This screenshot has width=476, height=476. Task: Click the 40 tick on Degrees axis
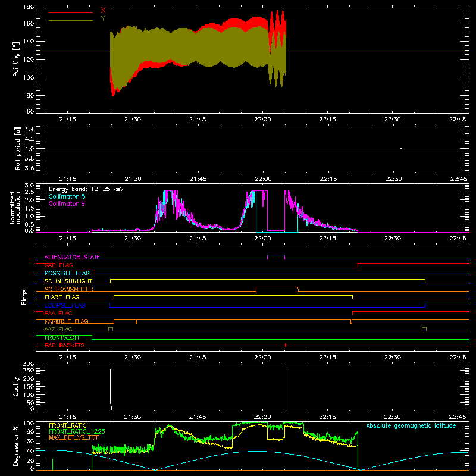(30, 452)
